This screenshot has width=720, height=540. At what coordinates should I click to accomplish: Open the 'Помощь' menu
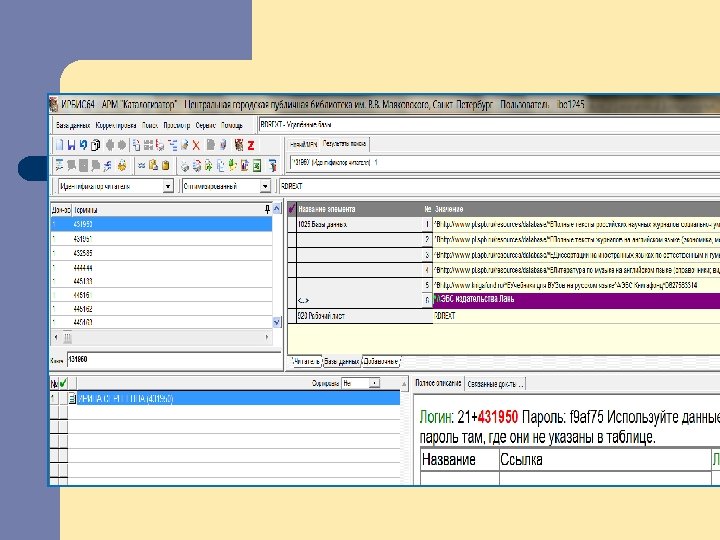click(231, 125)
